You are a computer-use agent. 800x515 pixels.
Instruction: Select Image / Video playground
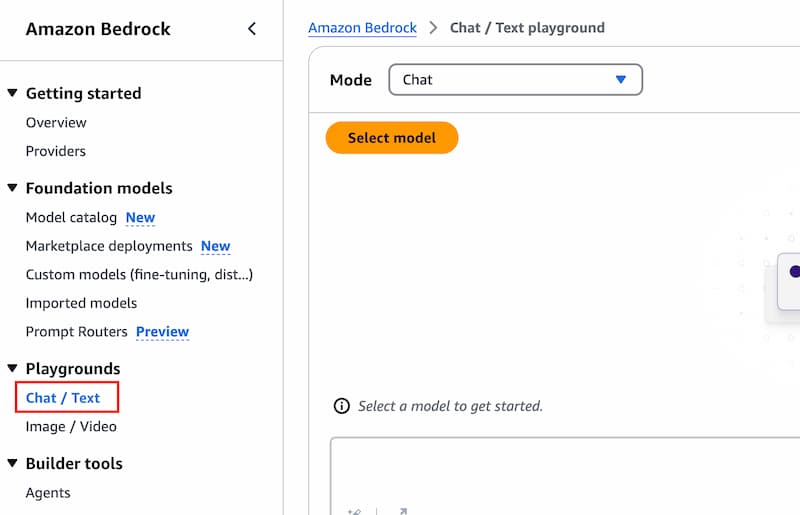(x=71, y=426)
